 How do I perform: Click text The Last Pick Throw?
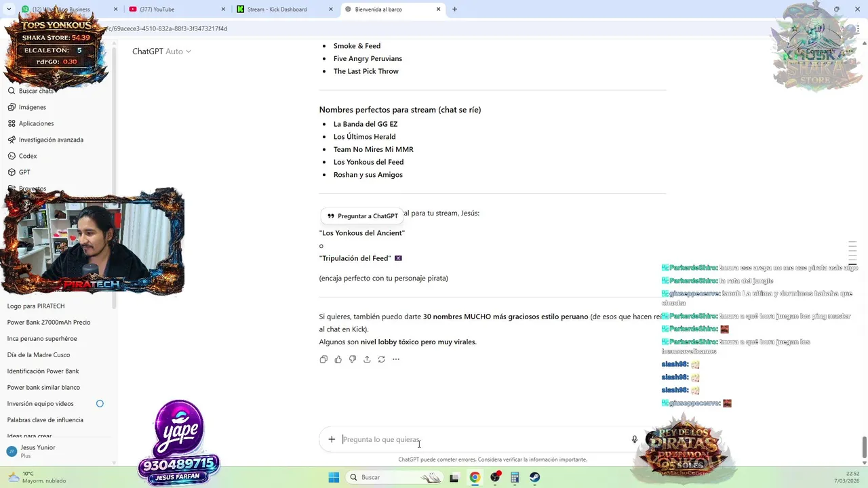click(x=366, y=72)
